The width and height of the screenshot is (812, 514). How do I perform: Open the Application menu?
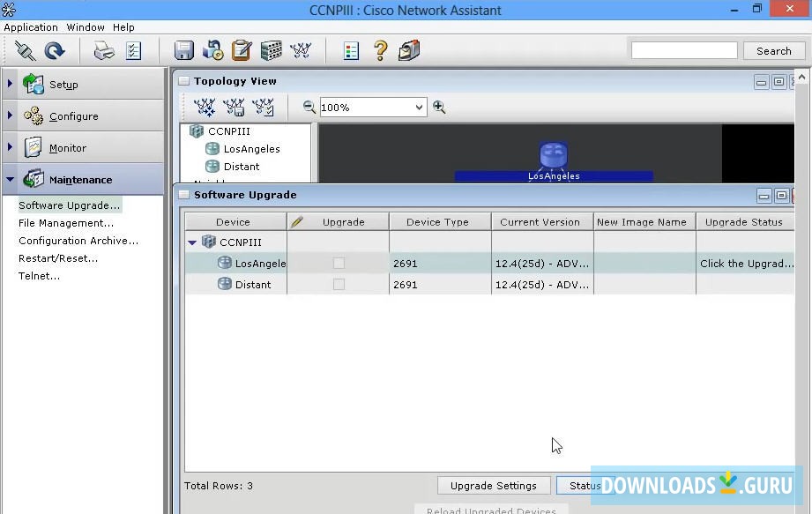tap(31, 27)
